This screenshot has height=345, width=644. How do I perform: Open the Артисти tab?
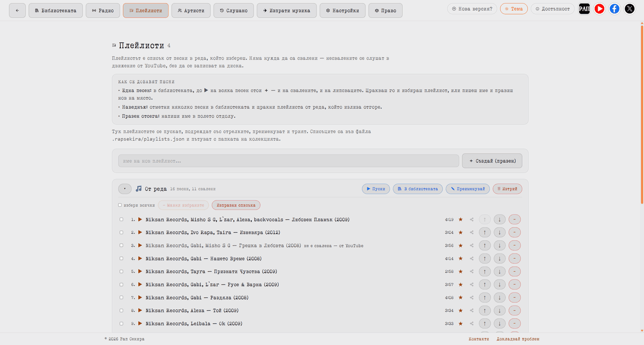tap(191, 10)
